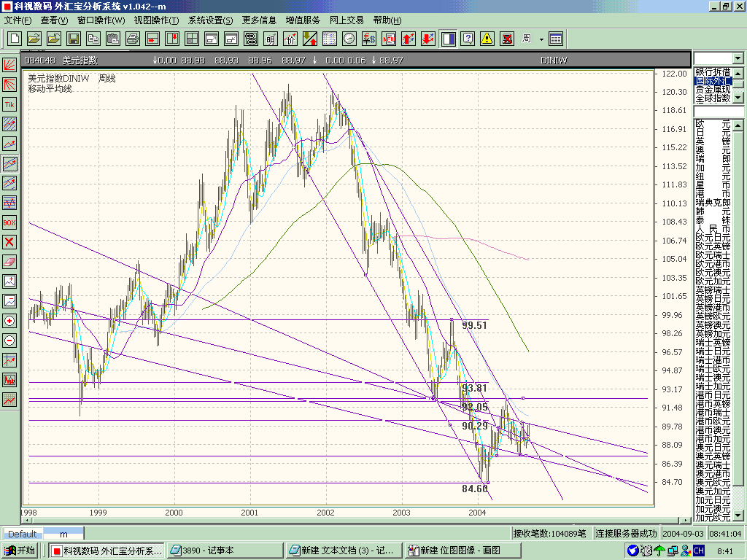
Task: Open the 网上交易 menu
Action: click(x=347, y=20)
